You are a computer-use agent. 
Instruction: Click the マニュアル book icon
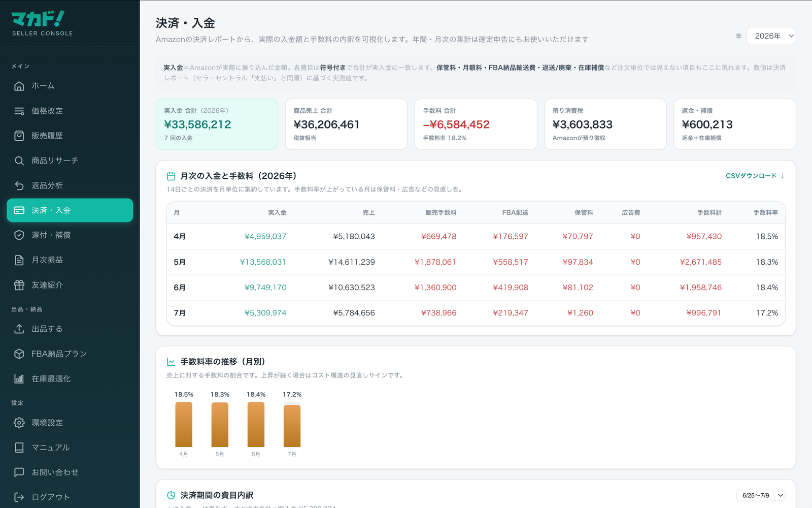[x=19, y=448]
